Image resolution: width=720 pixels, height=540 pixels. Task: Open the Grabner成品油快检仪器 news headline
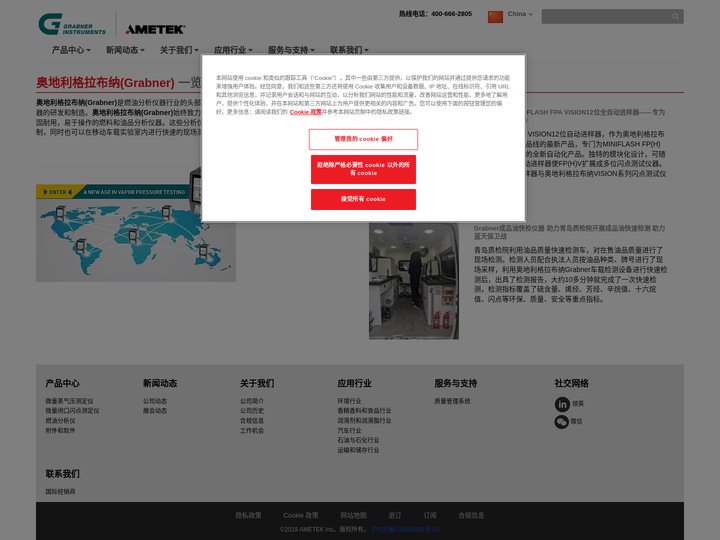click(x=569, y=232)
